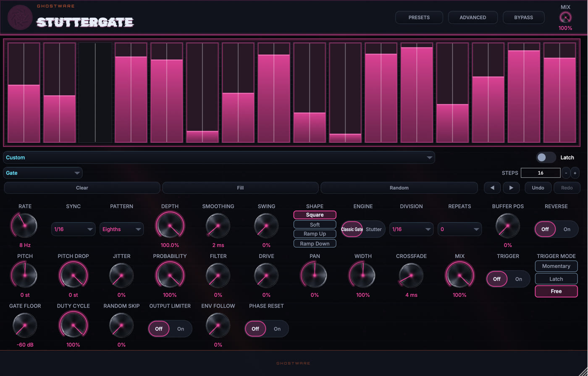The width and height of the screenshot is (588, 376).
Task: Click the Swing knob
Action: [x=266, y=225]
